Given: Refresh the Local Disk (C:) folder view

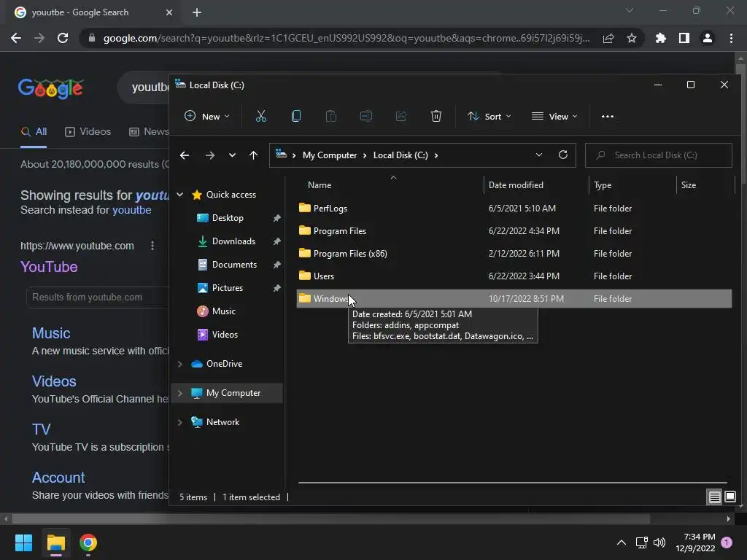Looking at the screenshot, I should (x=562, y=155).
